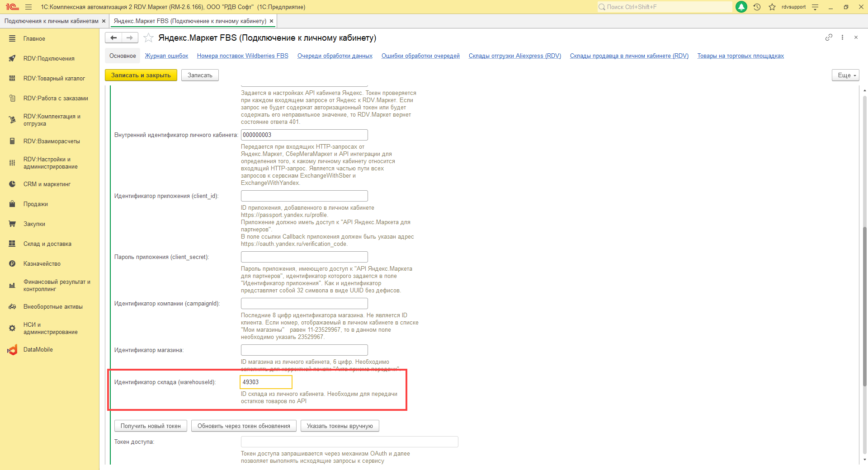This screenshot has height=470, width=868.
Task: Open RDV:Товарный каталог grid icon
Action: click(12, 79)
